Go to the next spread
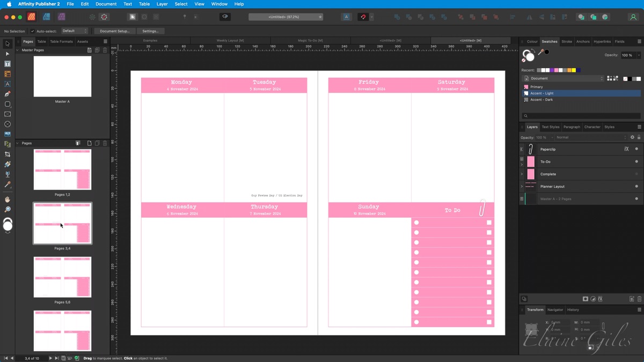This screenshot has width=644, height=362. [50, 358]
